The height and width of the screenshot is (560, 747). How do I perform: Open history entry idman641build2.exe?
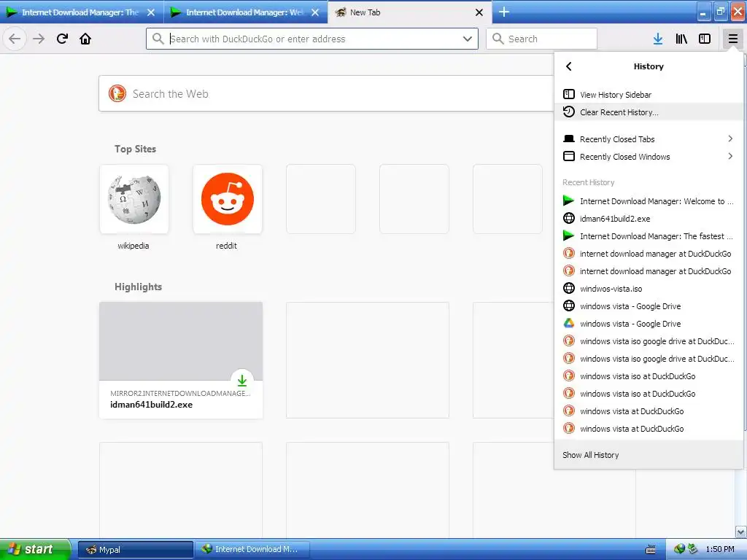click(649, 219)
